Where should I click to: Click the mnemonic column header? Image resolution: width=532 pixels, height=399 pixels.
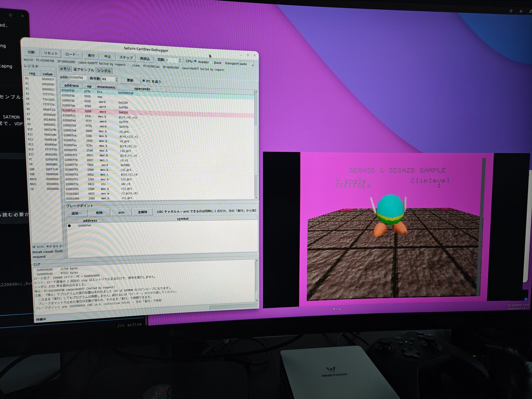click(x=106, y=87)
